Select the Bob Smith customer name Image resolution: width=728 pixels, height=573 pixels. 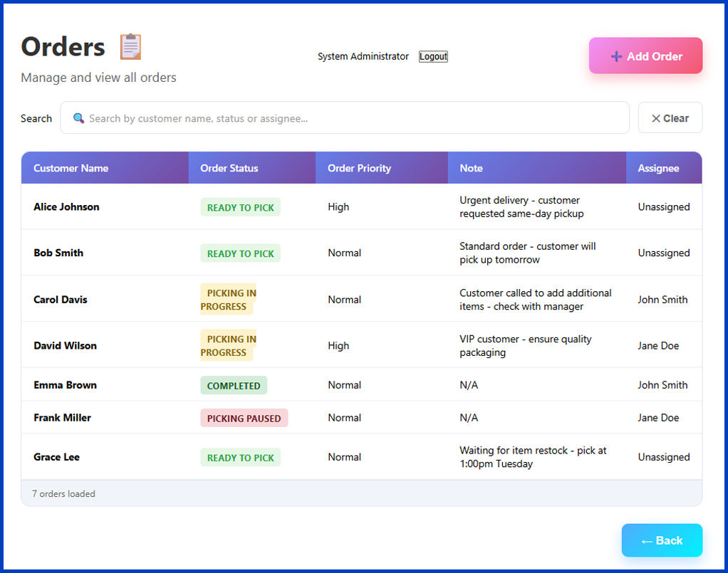pyautogui.click(x=58, y=253)
